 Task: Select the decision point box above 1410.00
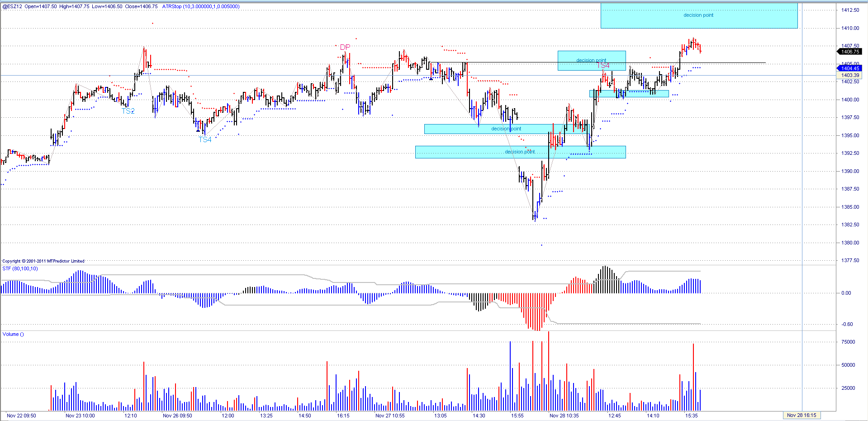click(699, 15)
